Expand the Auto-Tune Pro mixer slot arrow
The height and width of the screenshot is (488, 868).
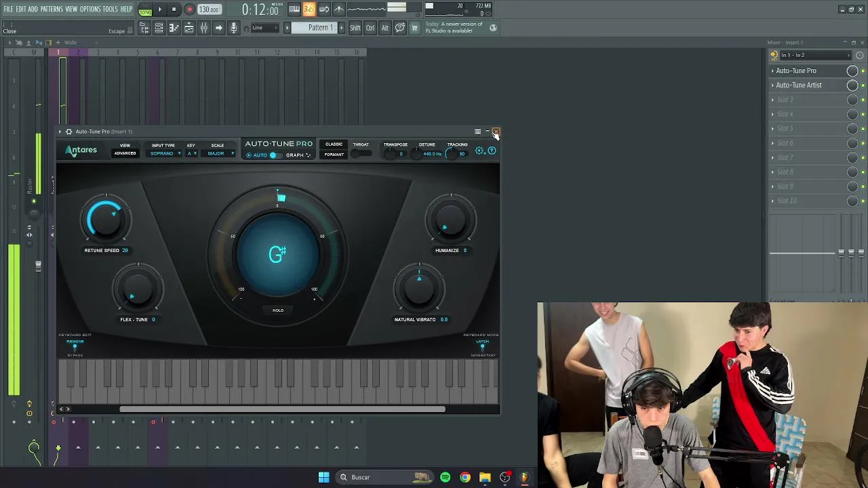click(x=772, y=70)
